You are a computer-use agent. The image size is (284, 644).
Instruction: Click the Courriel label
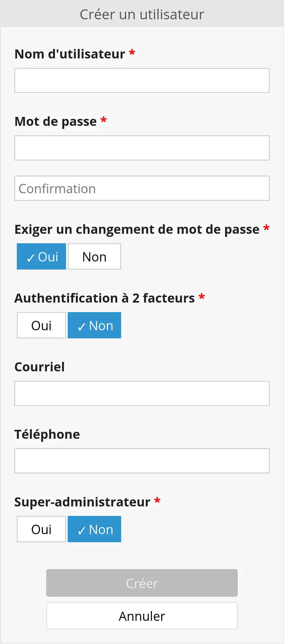[x=39, y=367]
